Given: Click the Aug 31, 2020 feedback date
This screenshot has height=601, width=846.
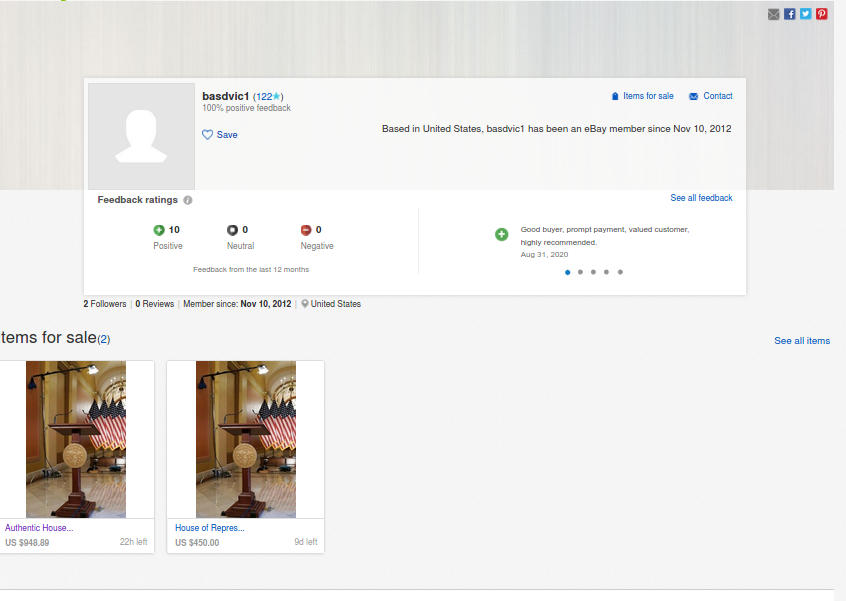Looking at the screenshot, I should [x=544, y=255].
